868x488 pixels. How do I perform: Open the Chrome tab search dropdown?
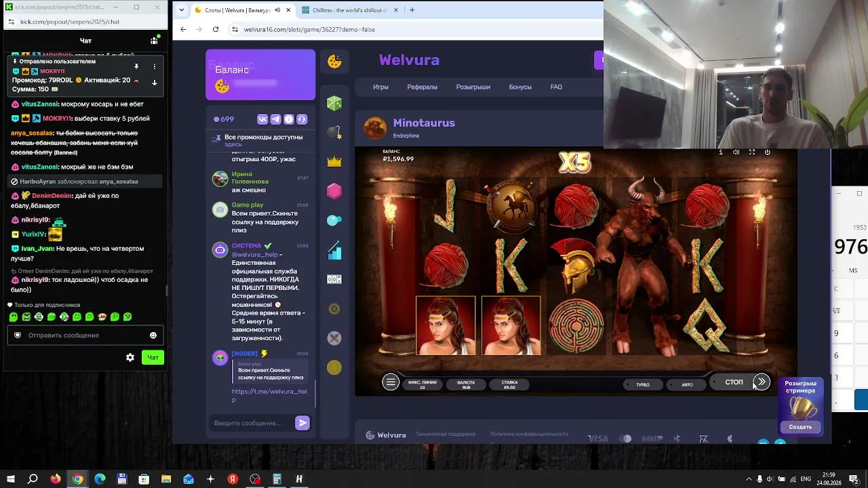pos(181,10)
